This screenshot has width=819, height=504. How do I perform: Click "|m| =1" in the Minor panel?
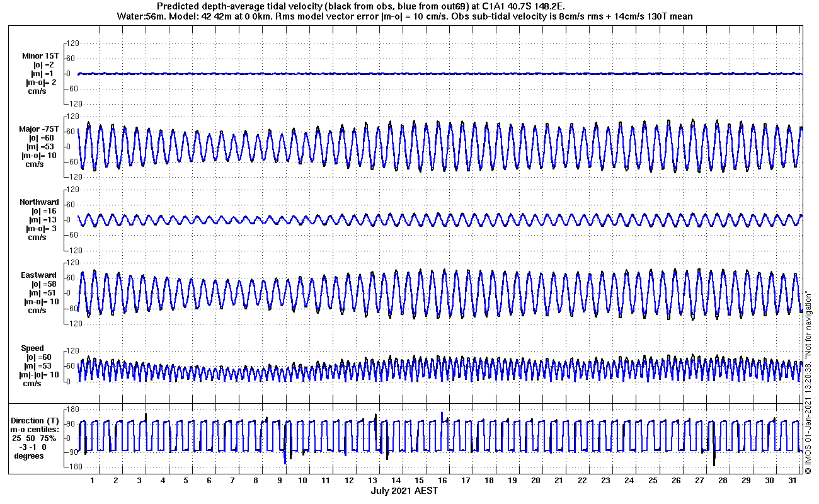coord(43,74)
